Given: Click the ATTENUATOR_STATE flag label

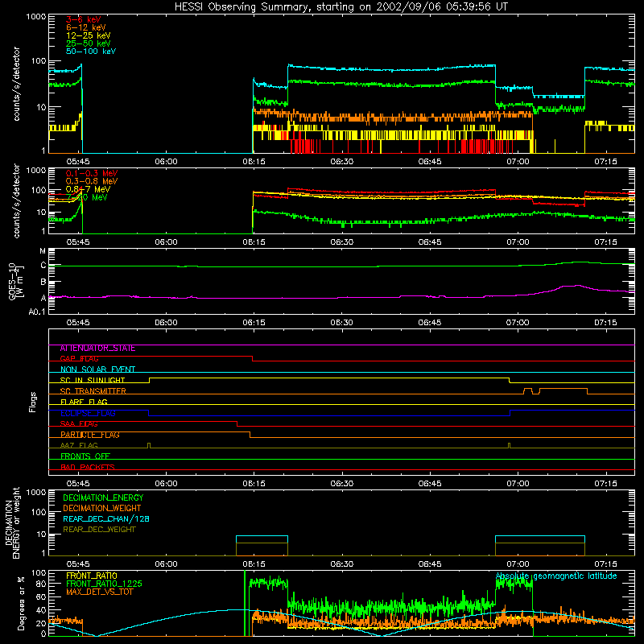Looking at the screenshot, I should click(x=97, y=349).
